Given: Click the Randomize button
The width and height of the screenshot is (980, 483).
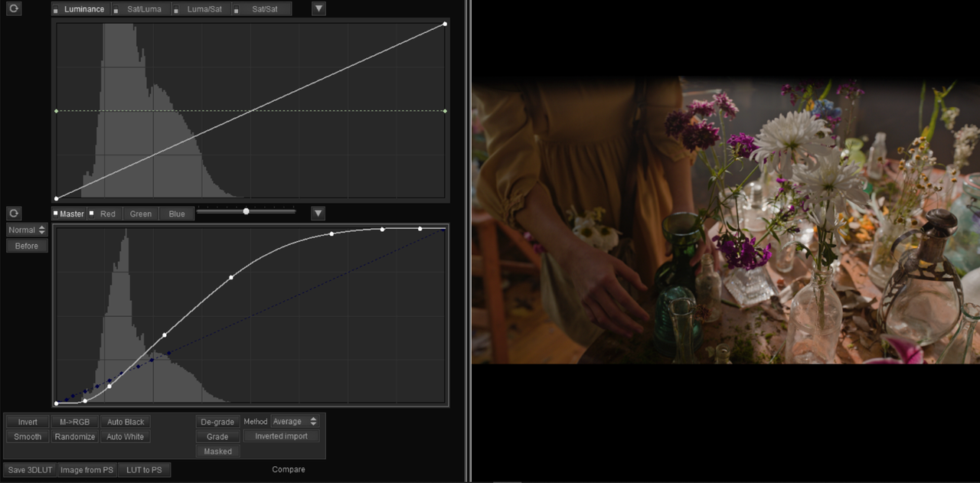Looking at the screenshot, I should 74,436.
